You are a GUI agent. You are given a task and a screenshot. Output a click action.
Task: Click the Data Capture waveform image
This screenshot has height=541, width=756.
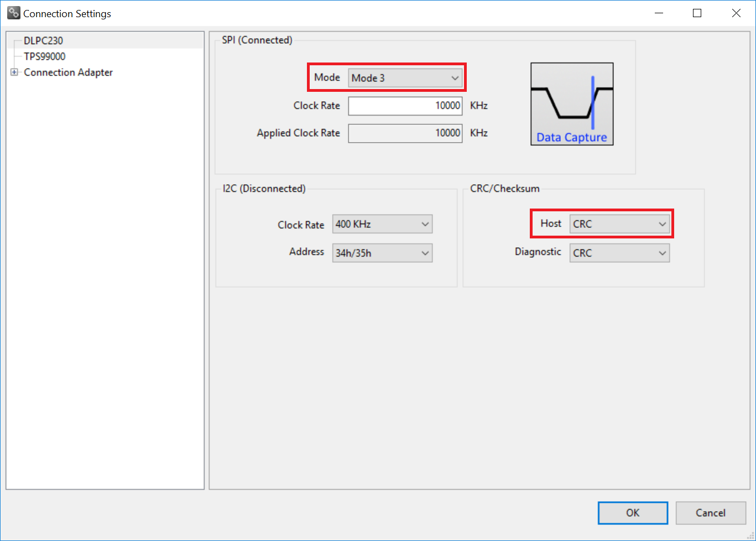click(x=572, y=98)
